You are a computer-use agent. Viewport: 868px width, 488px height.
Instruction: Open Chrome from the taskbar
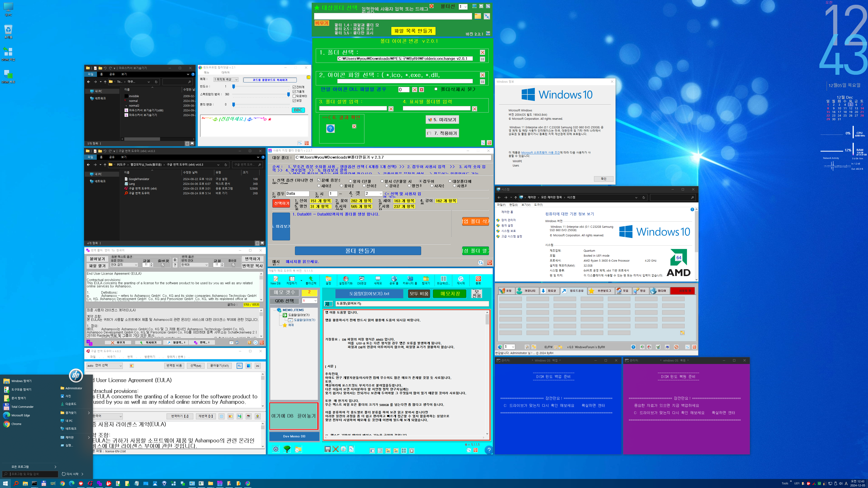pos(62,483)
